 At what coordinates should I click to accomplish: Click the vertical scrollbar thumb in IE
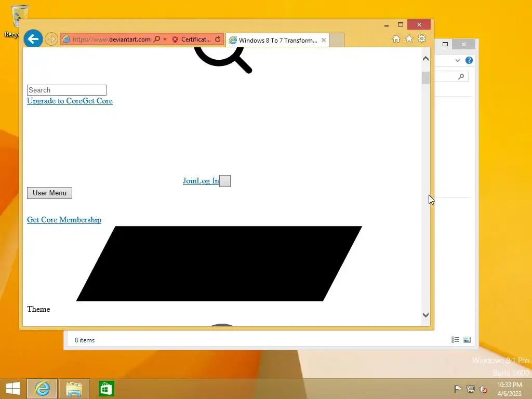(426, 78)
